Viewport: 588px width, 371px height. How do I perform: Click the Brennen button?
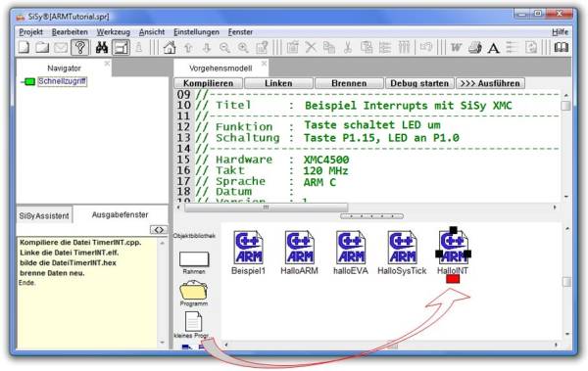(x=349, y=83)
